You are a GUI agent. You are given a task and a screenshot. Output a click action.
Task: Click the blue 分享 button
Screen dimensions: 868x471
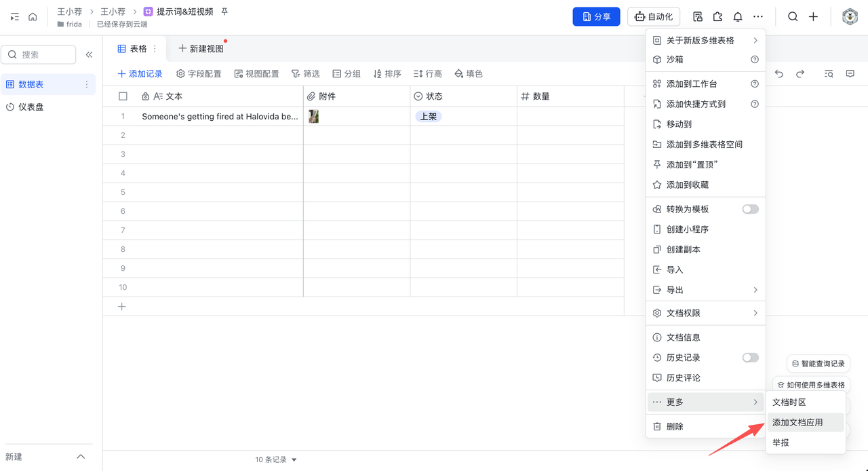click(596, 17)
